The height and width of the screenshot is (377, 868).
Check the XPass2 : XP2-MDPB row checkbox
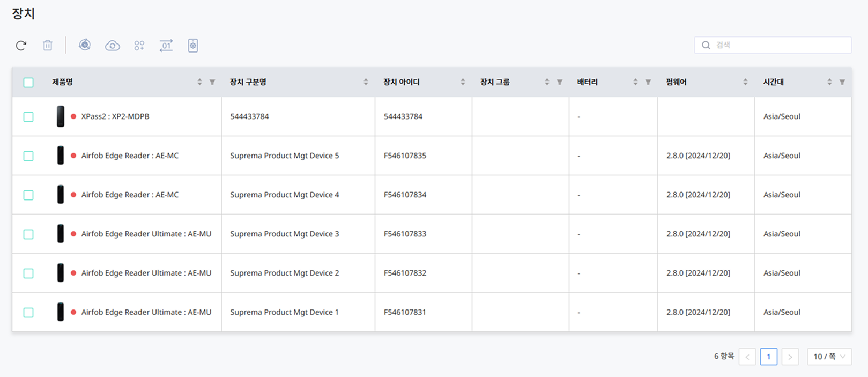coord(28,116)
